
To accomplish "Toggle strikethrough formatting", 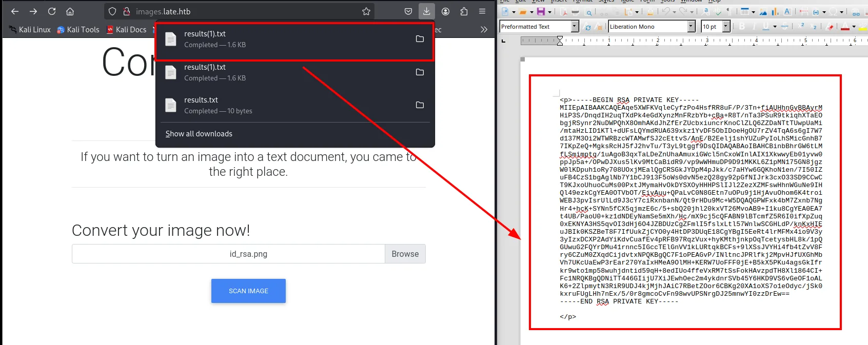I will pyautogui.click(x=784, y=26).
